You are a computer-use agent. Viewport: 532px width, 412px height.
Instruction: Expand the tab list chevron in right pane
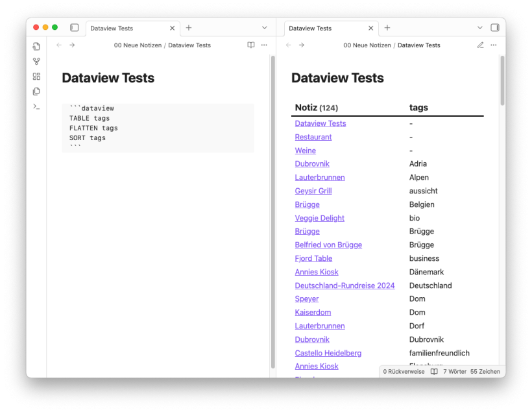click(x=480, y=28)
